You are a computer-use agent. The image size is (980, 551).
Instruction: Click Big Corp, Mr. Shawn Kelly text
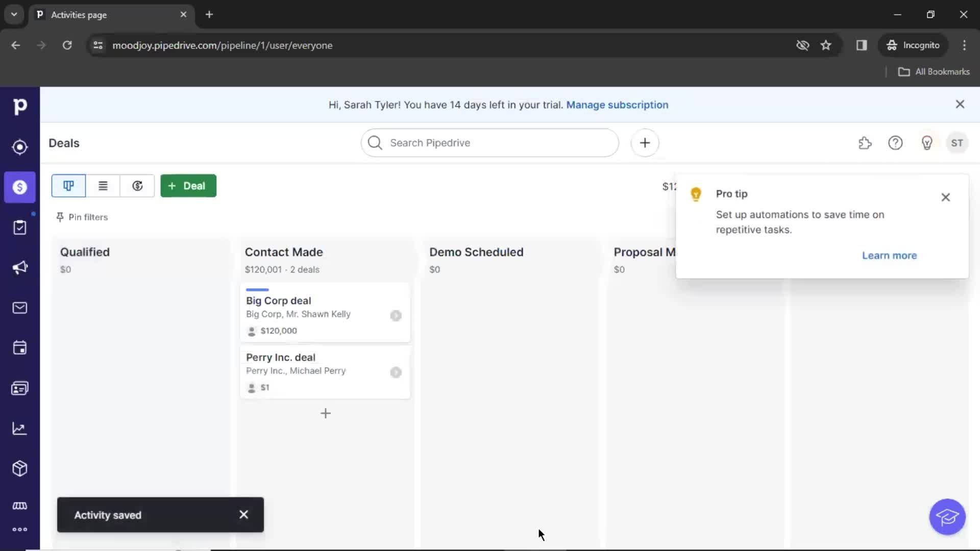click(298, 314)
